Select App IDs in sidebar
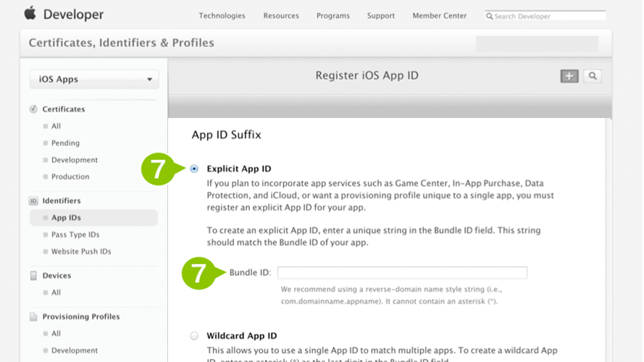Image resolution: width=644 pixels, height=362 pixels. [93, 217]
